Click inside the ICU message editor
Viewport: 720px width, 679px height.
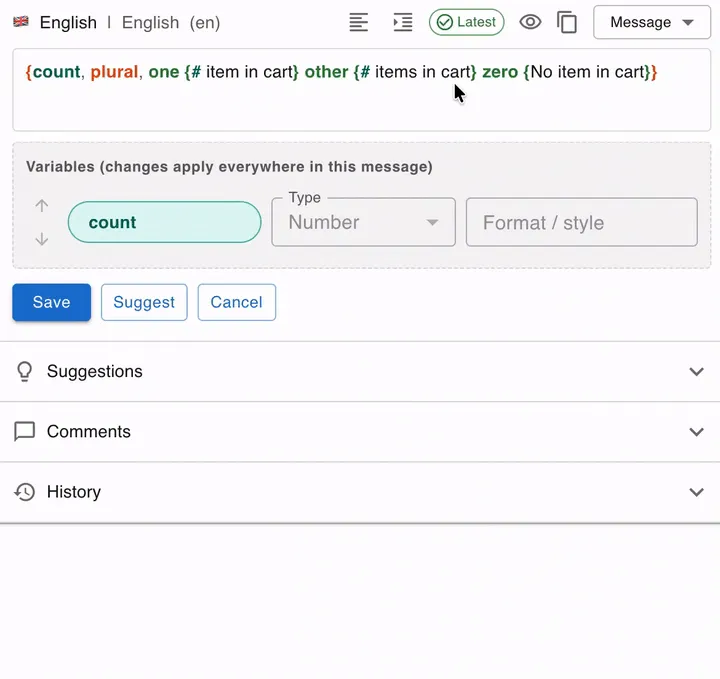click(x=361, y=90)
